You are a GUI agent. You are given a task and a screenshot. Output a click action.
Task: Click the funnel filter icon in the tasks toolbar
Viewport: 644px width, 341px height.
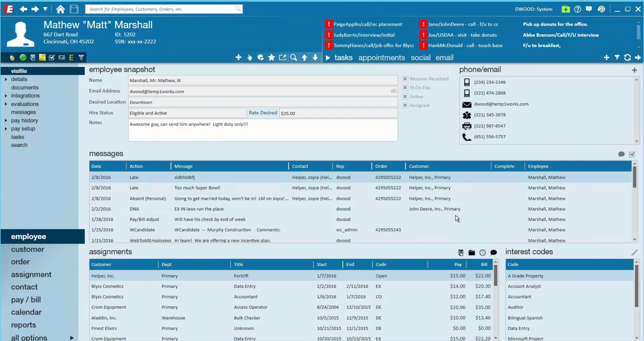[617, 58]
